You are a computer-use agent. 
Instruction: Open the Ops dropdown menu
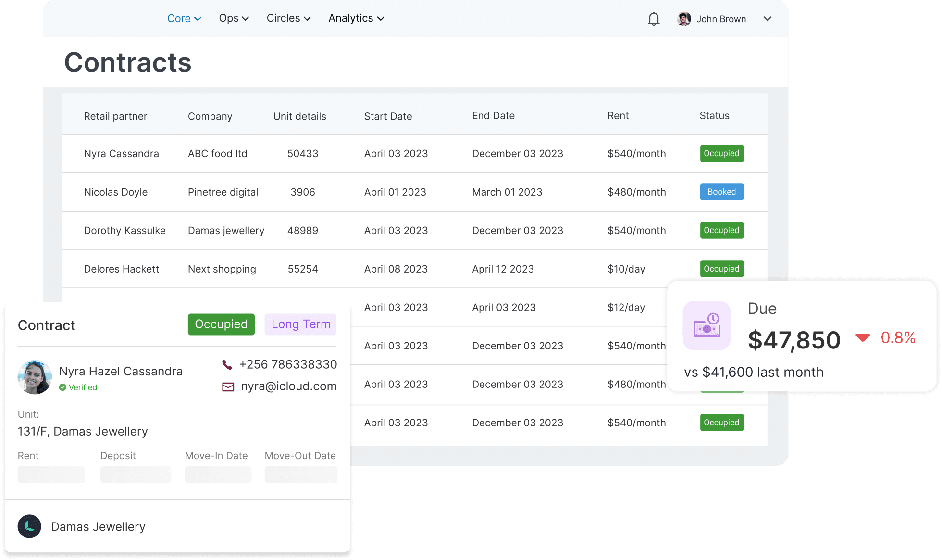(x=234, y=18)
